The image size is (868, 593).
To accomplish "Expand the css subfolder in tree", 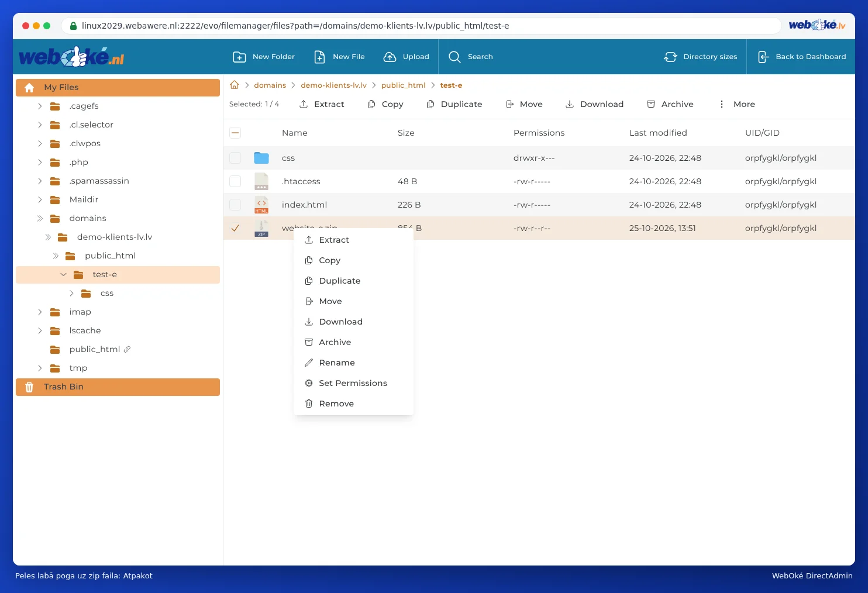I will (x=71, y=293).
